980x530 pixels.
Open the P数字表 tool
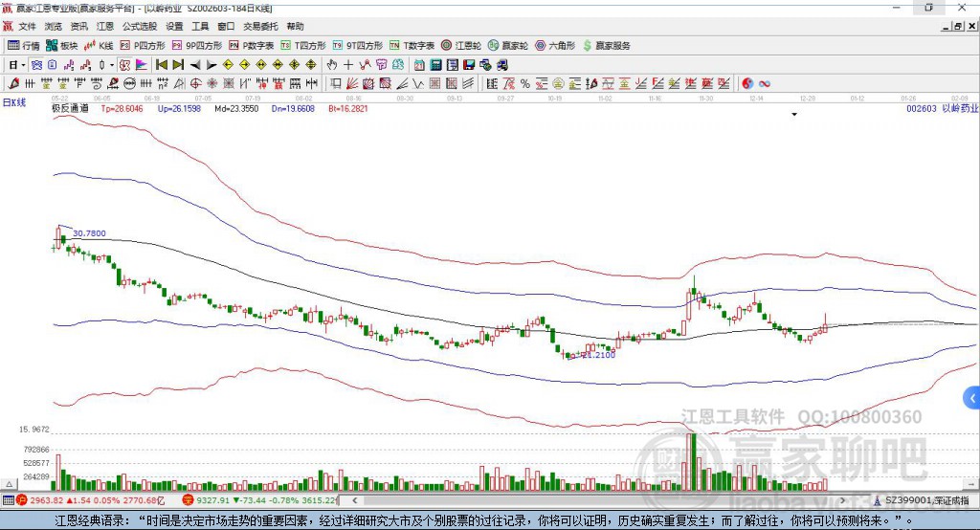click(252, 46)
